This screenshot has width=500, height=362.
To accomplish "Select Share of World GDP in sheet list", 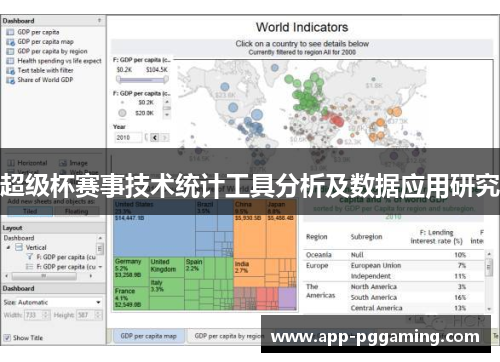I will tap(45, 80).
